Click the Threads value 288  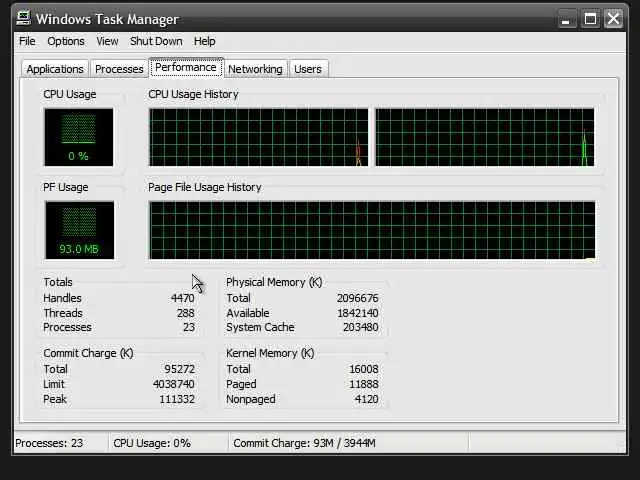[186, 313]
